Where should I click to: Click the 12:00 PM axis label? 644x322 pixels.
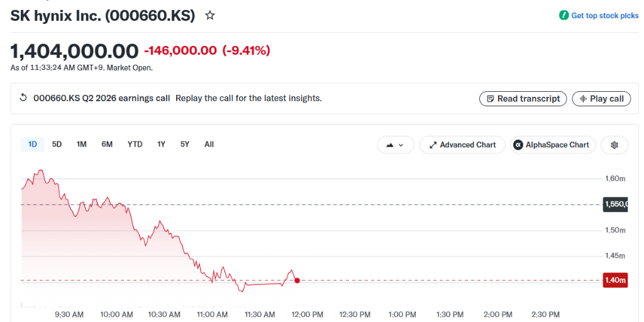(x=308, y=314)
